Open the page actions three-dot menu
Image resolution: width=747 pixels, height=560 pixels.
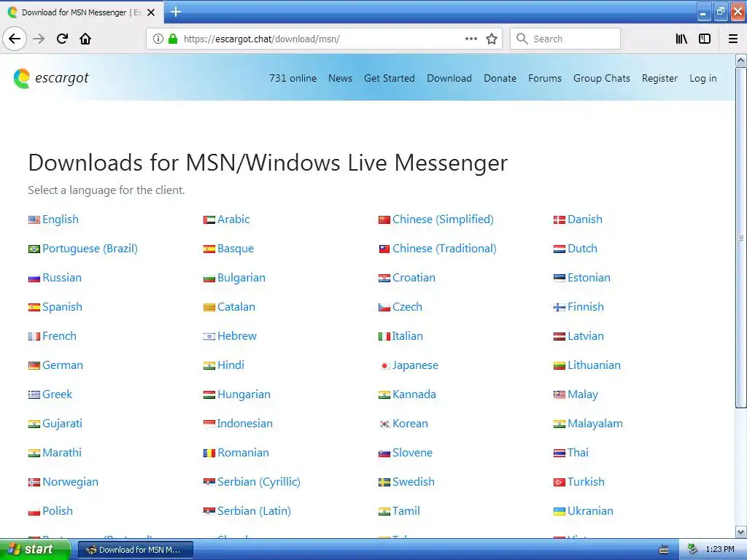471,39
